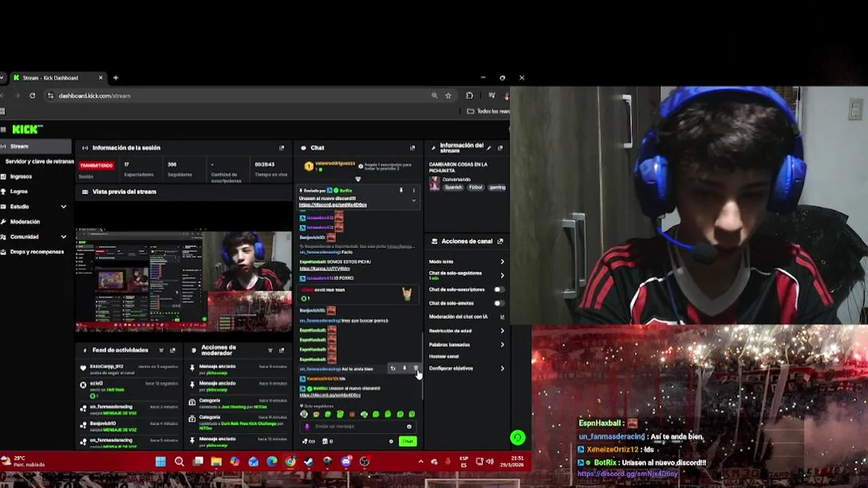The width and height of the screenshot is (868, 488).
Task: Click the reply icon on hovered chat message
Action: click(393, 369)
